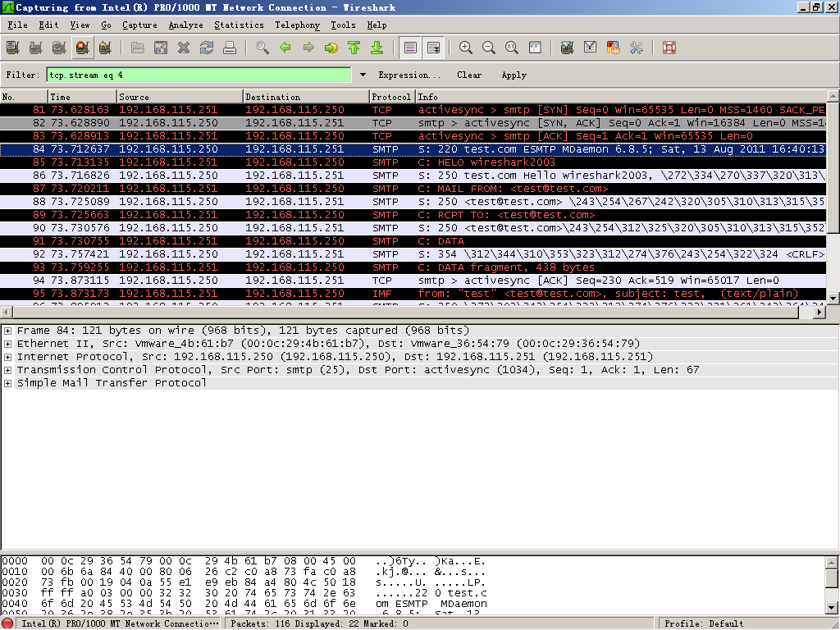The image size is (840, 630).
Task: Open preferences wrench icon
Action: pyautogui.click(x=637, y=48)
